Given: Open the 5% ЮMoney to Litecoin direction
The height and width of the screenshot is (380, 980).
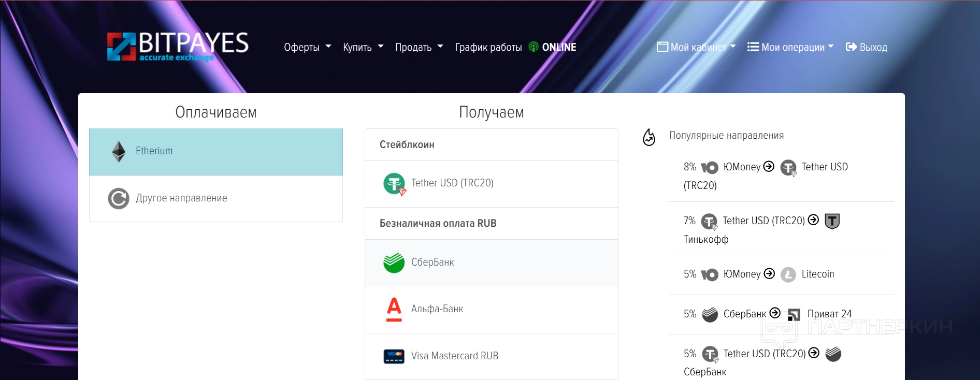Looking at the screenshot, I should (782, 275).
